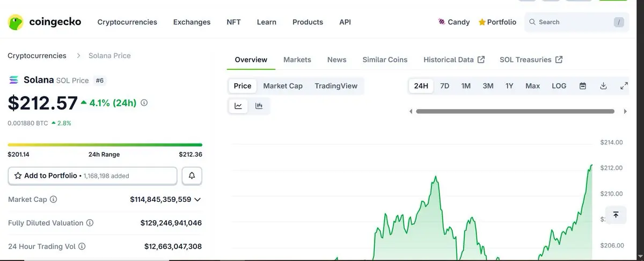Toggle the LOG scale option

point(559,86)
